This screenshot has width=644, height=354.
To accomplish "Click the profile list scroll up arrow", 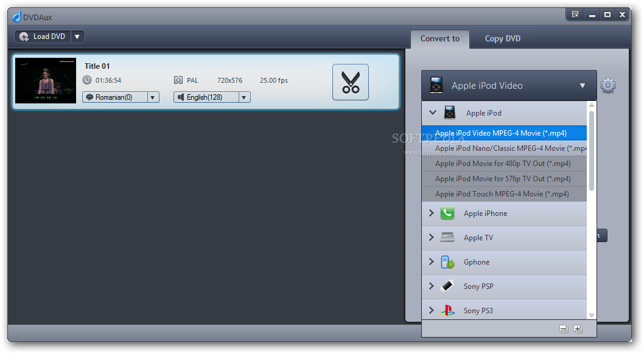I will 592,105.
